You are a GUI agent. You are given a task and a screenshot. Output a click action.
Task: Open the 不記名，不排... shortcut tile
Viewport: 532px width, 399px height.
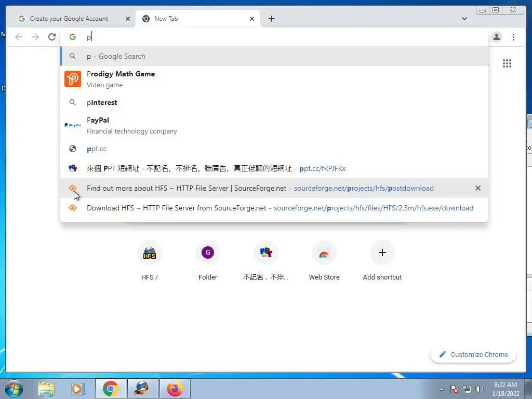pyautogui.click(x=265, y=261)
